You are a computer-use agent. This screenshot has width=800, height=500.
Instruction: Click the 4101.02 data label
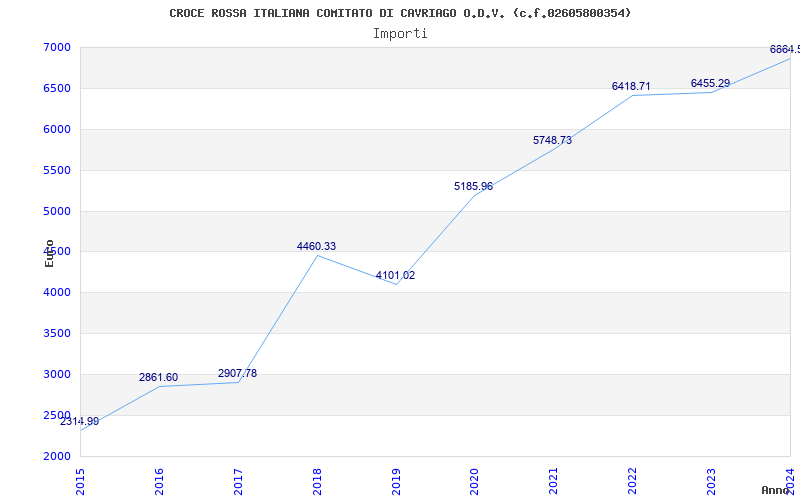point(395,276)
